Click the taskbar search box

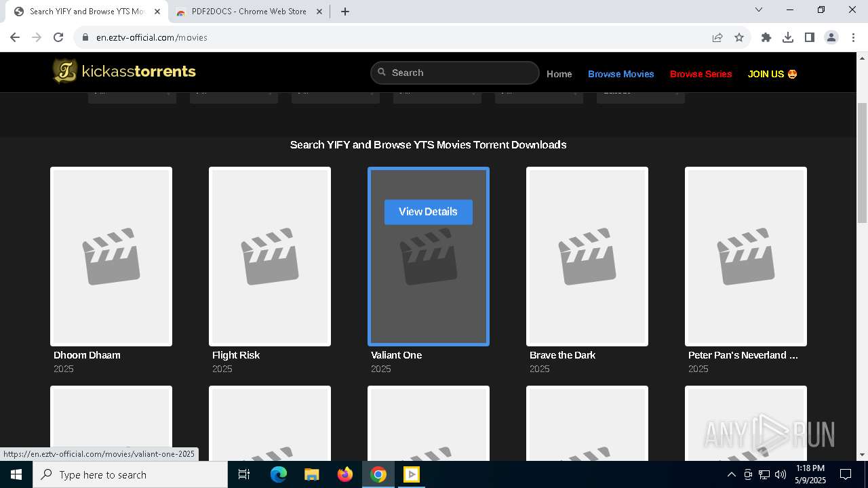click(130, 474)
